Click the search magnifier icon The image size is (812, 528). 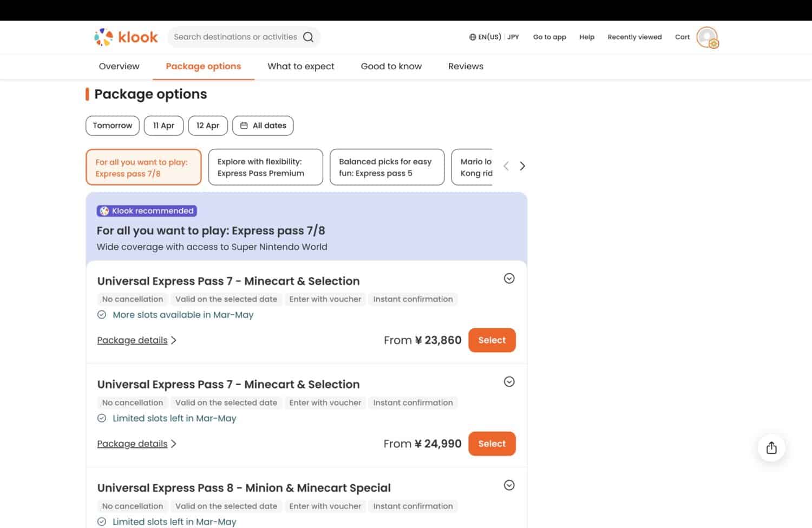point(308,37)
